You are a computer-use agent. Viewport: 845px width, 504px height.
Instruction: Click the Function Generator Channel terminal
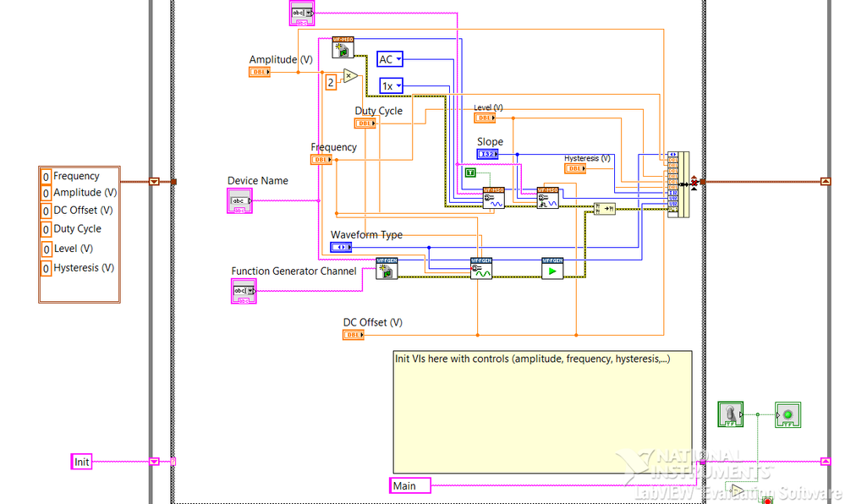pos(244,291)
